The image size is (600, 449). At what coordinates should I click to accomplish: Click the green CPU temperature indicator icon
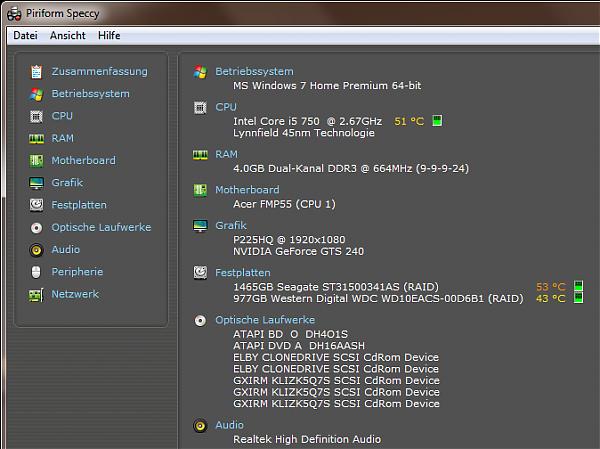point(437,121)
